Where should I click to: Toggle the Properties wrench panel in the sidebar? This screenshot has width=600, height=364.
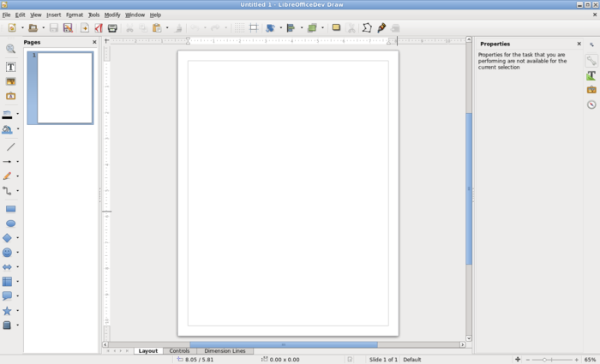coord(591,61)
